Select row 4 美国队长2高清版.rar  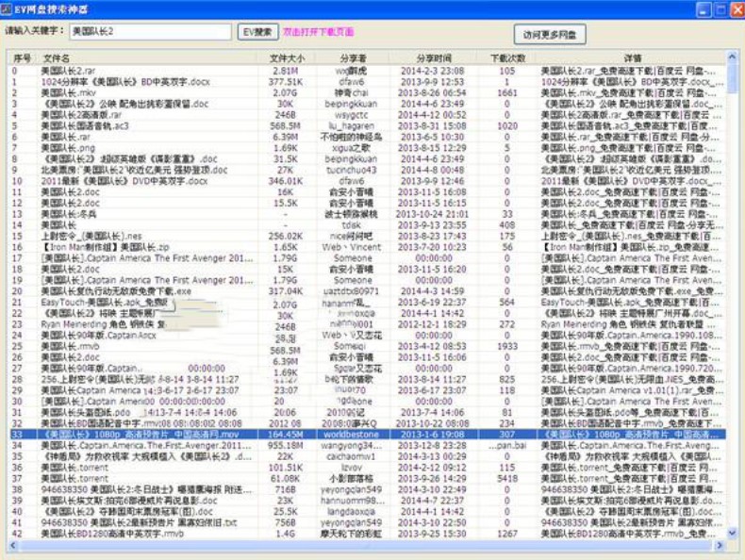click(81, 115)
